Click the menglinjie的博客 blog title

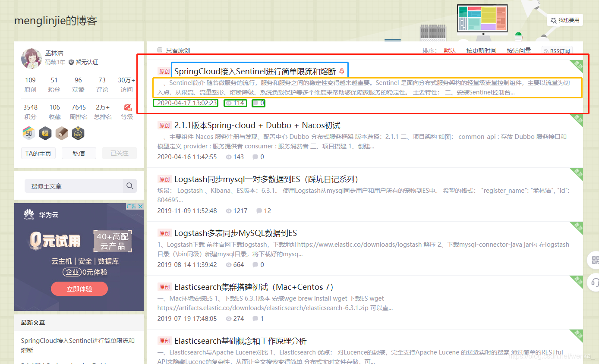point(56,21)
